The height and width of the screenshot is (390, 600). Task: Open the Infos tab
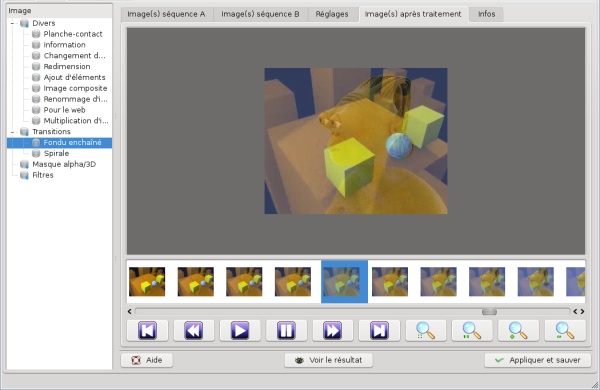click(486, 14)
